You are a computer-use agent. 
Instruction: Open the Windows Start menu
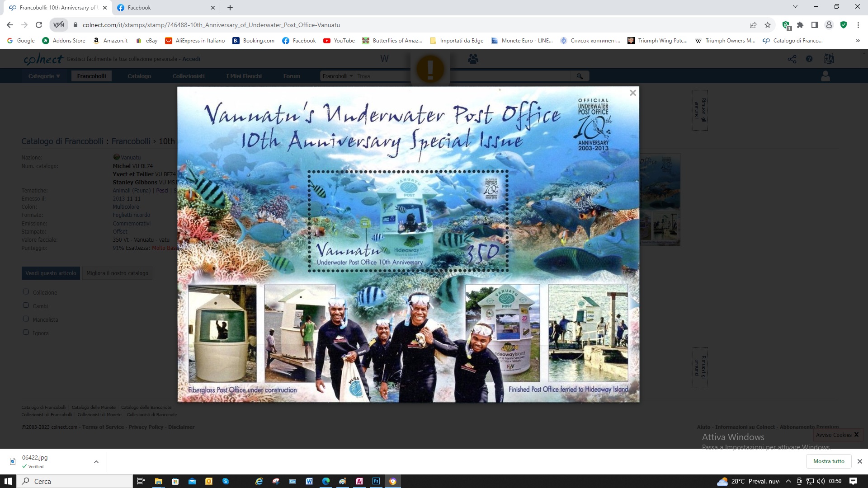pos(8,481)
